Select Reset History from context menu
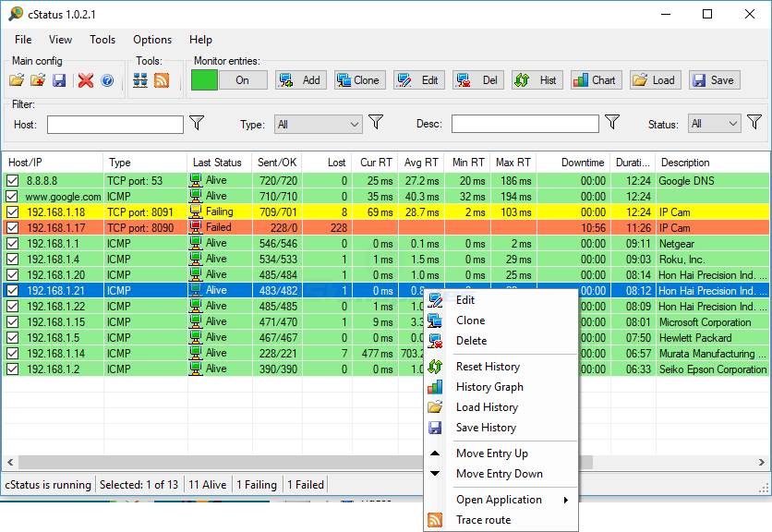The image size is (772, 532). coord(488,367)
